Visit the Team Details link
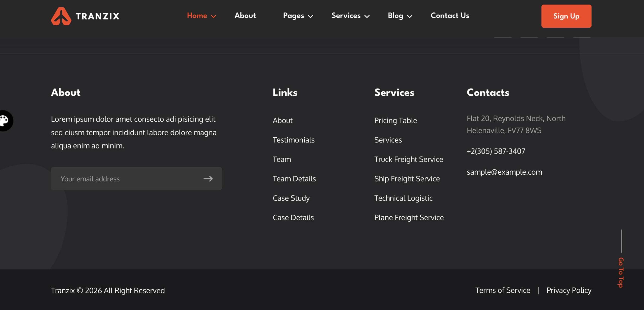 [x=294, y=179]
